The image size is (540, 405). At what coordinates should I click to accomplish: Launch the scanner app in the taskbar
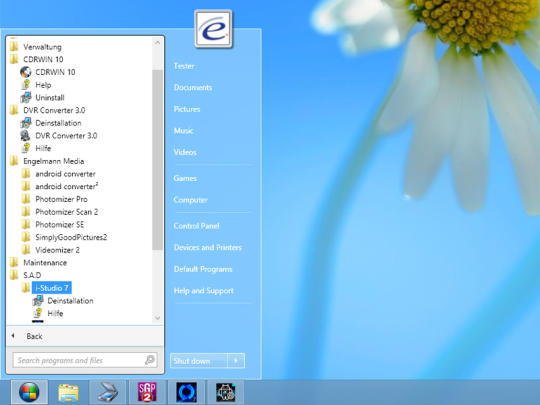point(108,393)
